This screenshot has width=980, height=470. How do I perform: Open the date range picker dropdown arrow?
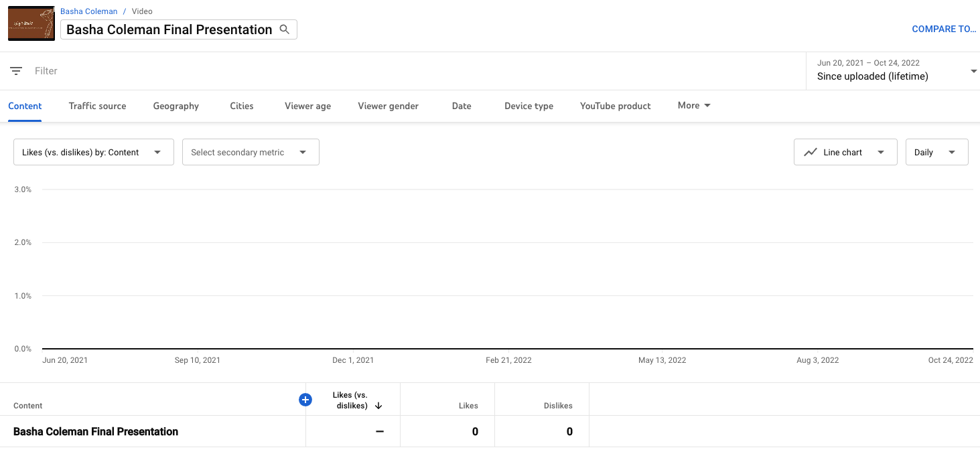(973, 70)
